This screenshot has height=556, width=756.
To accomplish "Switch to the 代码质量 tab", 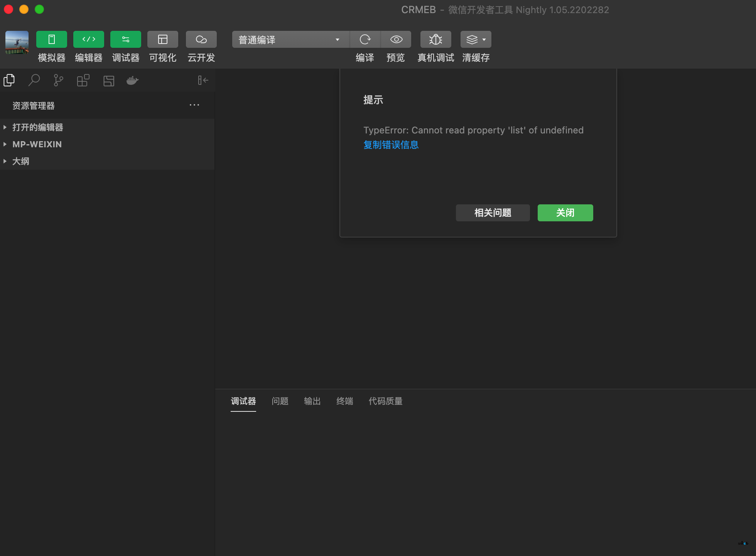I will (x=386, y=401).
